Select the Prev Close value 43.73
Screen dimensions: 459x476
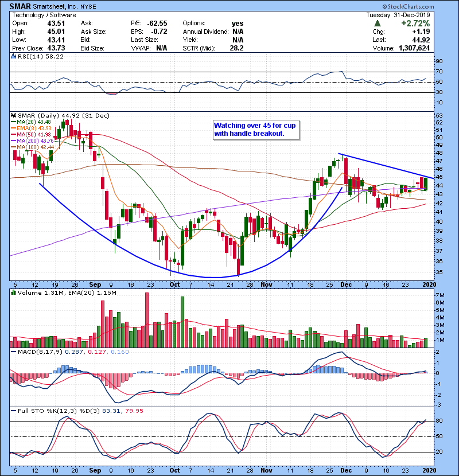pos(56,48)
